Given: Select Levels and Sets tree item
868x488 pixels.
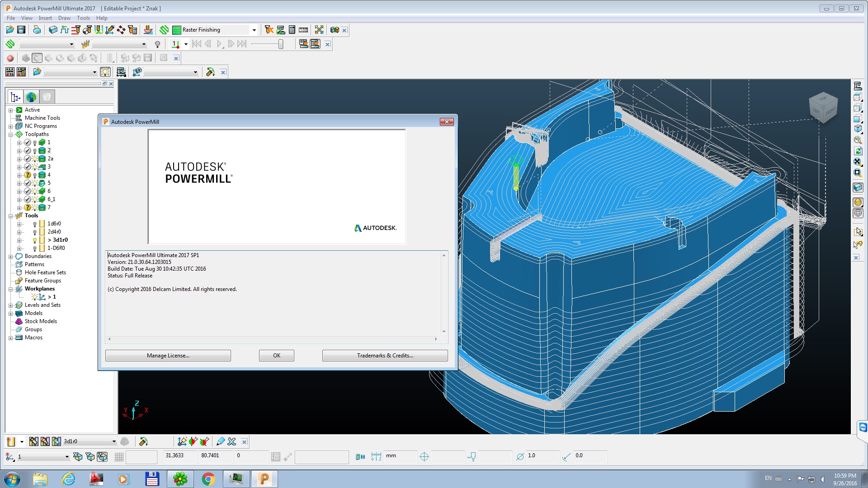Looking at the screenshot, I should point(42,305).
